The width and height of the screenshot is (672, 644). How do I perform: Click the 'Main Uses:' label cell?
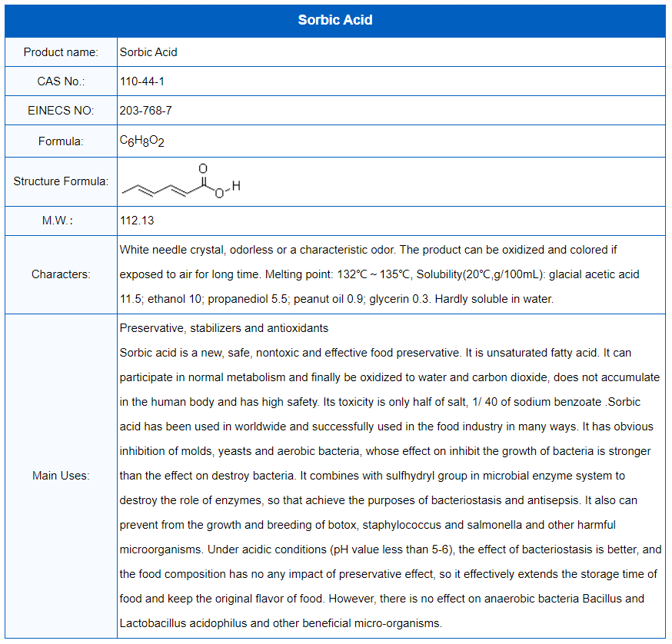click(61, 476)
